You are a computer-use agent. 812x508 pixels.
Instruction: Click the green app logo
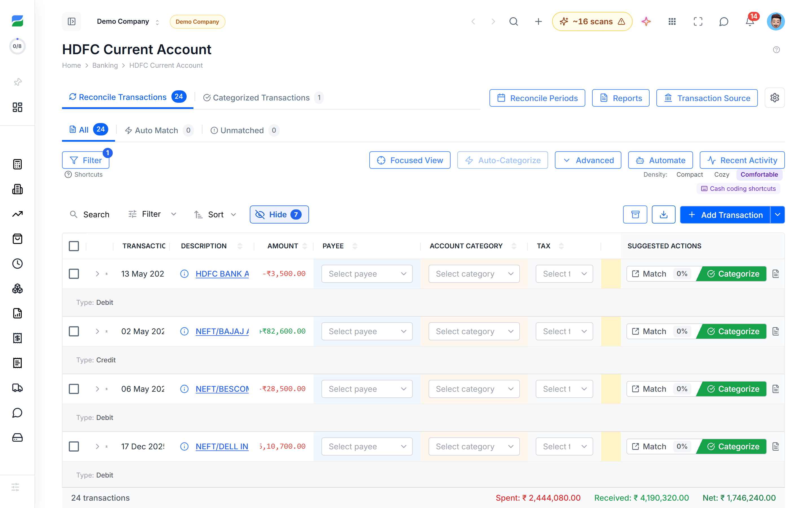pyautogui.click(x=17, y=21)
